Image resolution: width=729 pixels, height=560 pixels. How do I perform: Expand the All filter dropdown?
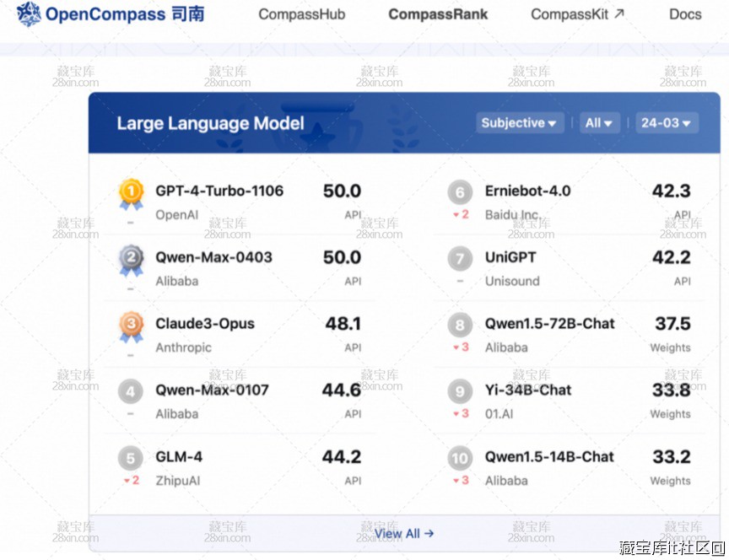pos(599,123)
